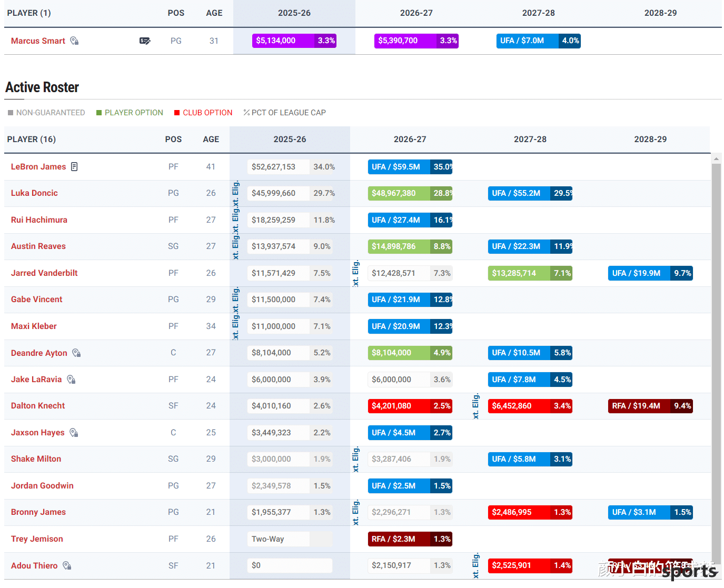This screenshot has width=724, height=588.
Task: Click the Active Roster 2027-28 column header
Action: click(530, 139)
